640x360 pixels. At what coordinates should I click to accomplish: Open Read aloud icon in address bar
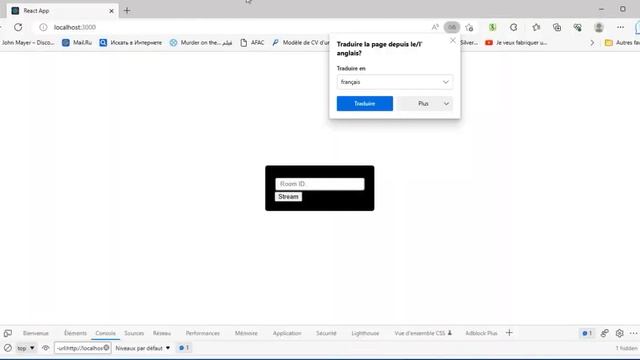click(435, 27)
